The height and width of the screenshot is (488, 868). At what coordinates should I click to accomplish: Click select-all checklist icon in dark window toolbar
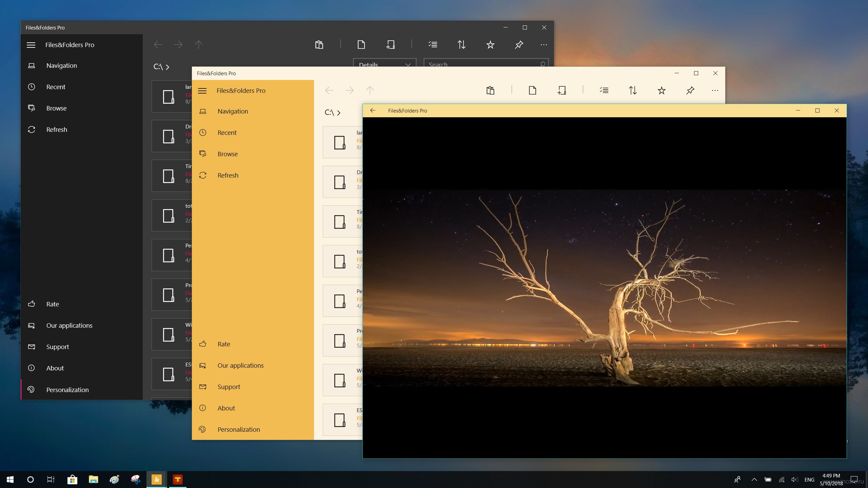[433, 44]
